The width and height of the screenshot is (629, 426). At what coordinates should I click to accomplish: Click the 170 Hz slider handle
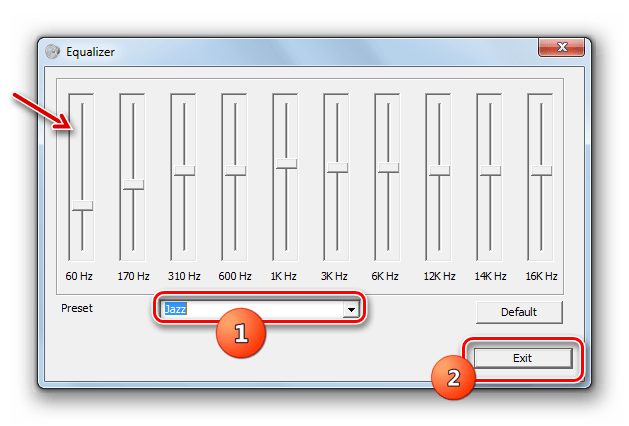tap(132, 184)
